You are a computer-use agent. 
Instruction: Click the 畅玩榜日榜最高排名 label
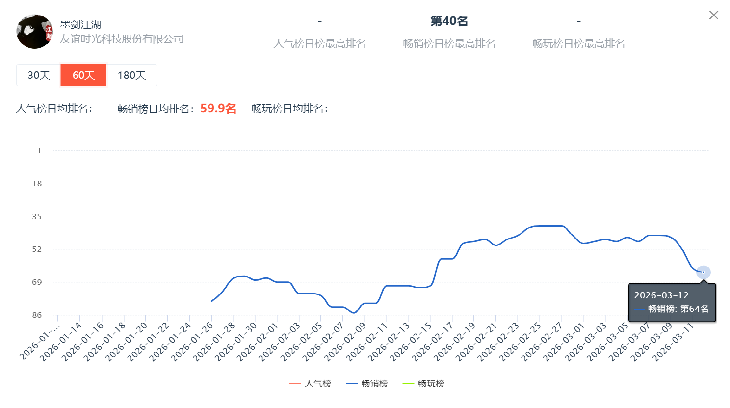[x=579, y=43]
